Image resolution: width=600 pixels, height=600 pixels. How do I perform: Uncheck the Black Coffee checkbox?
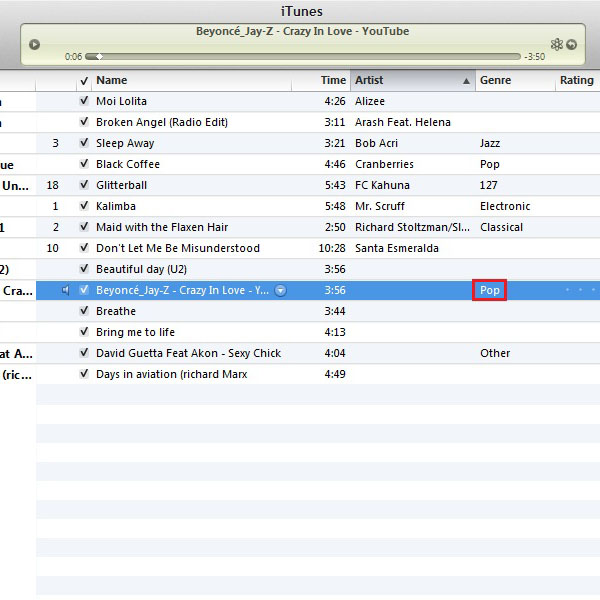point(84,164)
